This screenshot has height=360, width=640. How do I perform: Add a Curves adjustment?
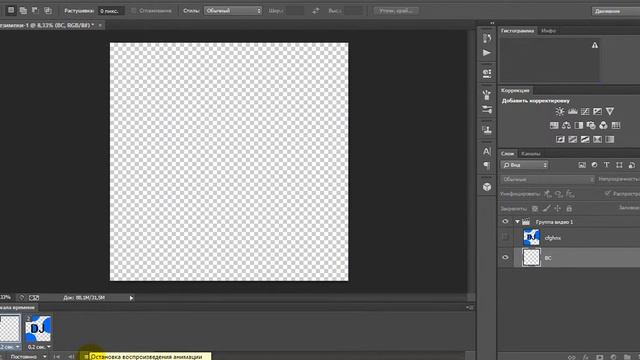[x=585, y=111]
